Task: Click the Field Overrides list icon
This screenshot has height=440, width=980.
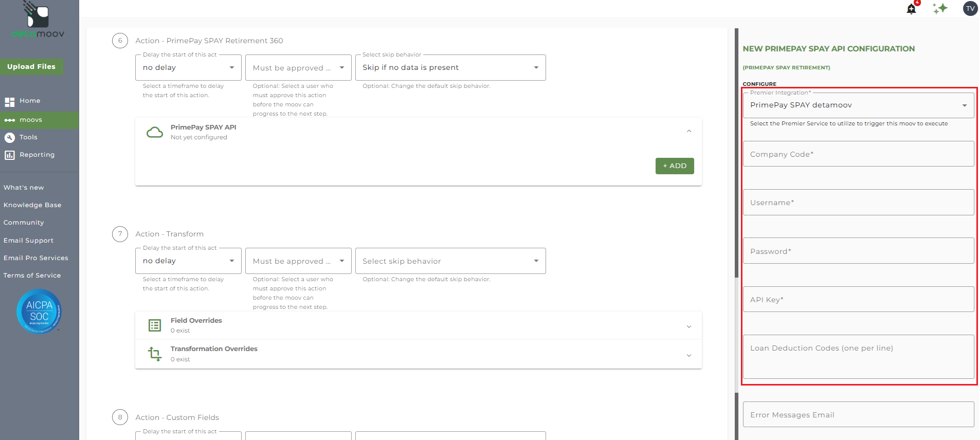Action: point(155,325)
